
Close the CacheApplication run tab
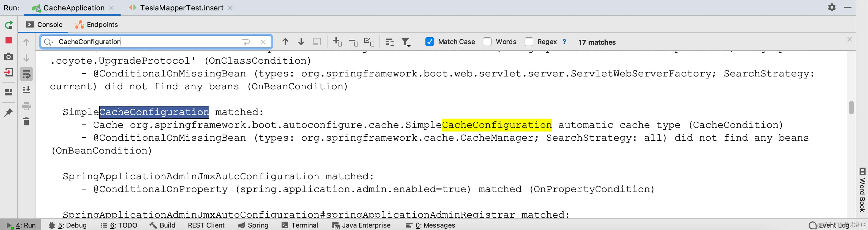111,8
